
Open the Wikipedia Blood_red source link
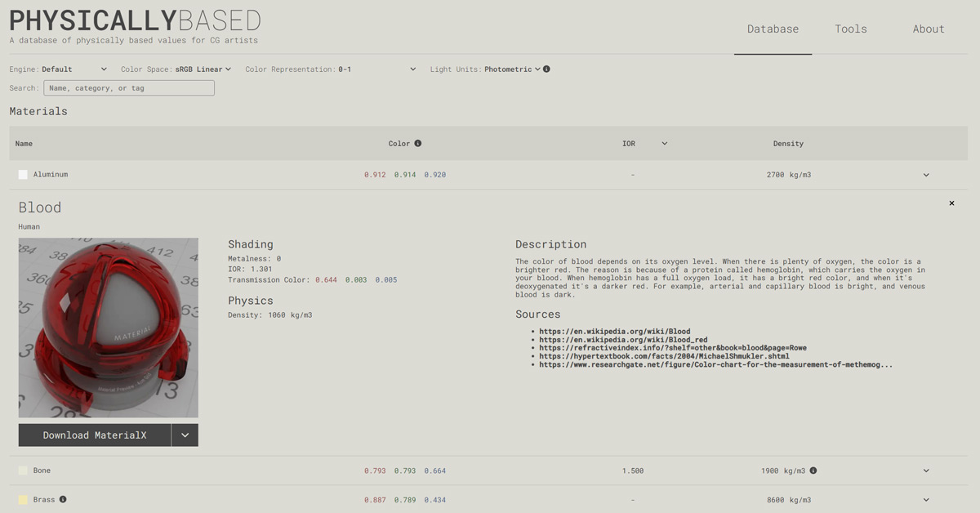[x=622, y=340]
